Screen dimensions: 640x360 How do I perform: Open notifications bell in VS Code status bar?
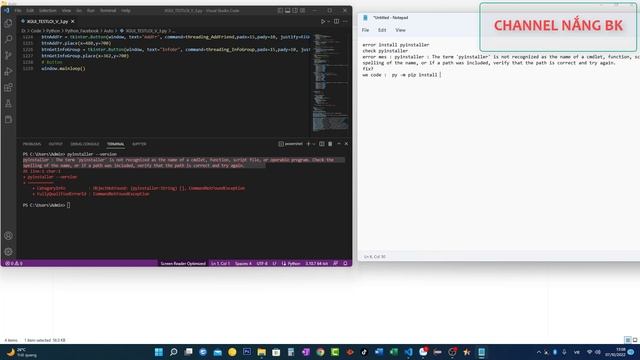click(345, 264)
